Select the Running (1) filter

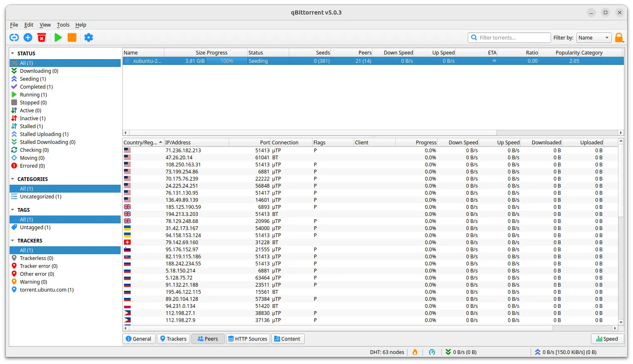pyautogui.click(x=65, y=95)
